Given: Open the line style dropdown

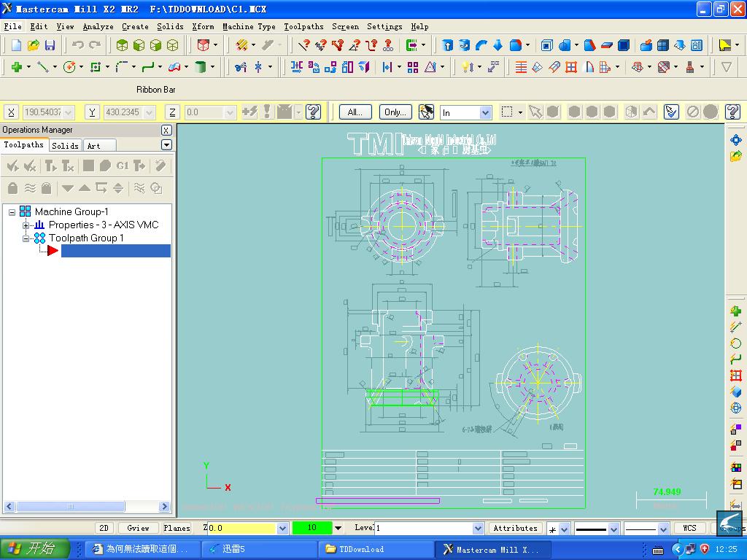Looking at the screenshot, I should 614,529.
